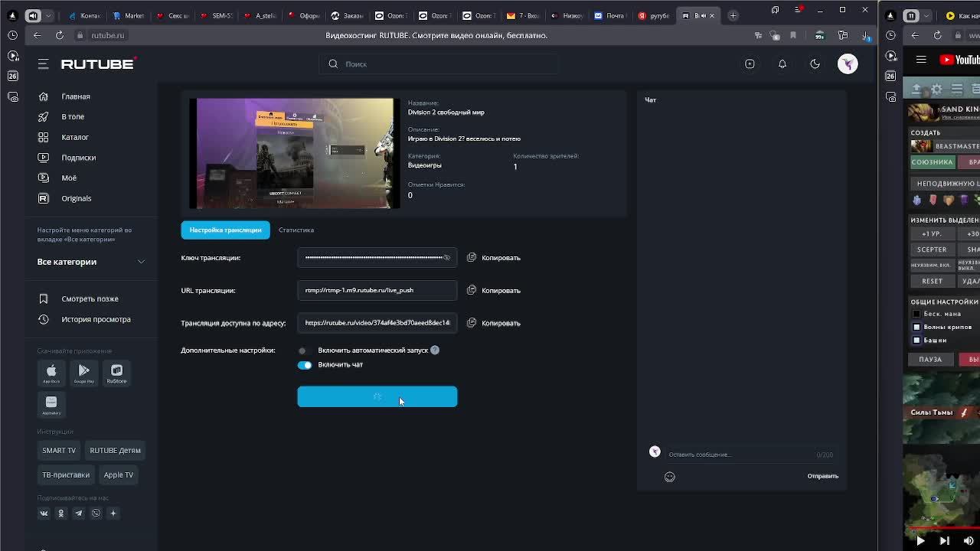Viewport: 980px width, 551px height.
Task: Select the Настройка трансляции tab
Action: (x=225, y=230)
